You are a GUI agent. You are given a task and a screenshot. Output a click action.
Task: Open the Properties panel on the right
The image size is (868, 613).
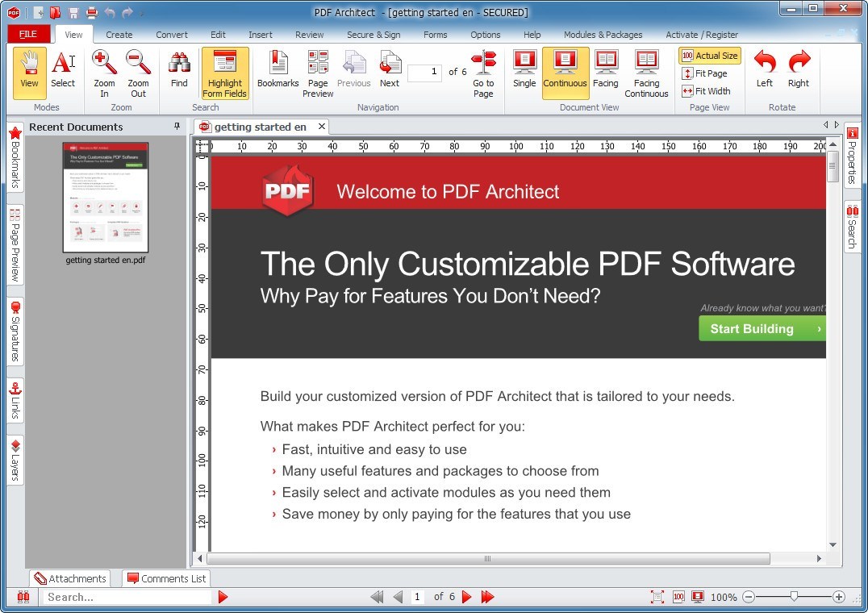[x=853, y=158]
